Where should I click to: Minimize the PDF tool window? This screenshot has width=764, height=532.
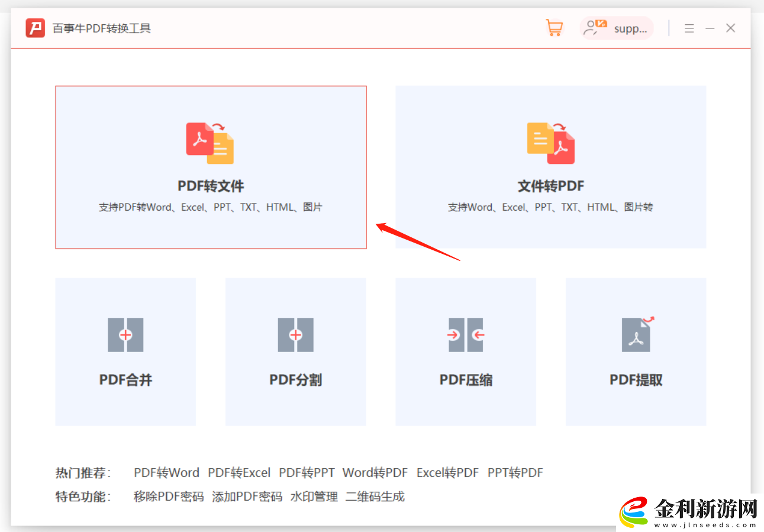coord(710,28)
